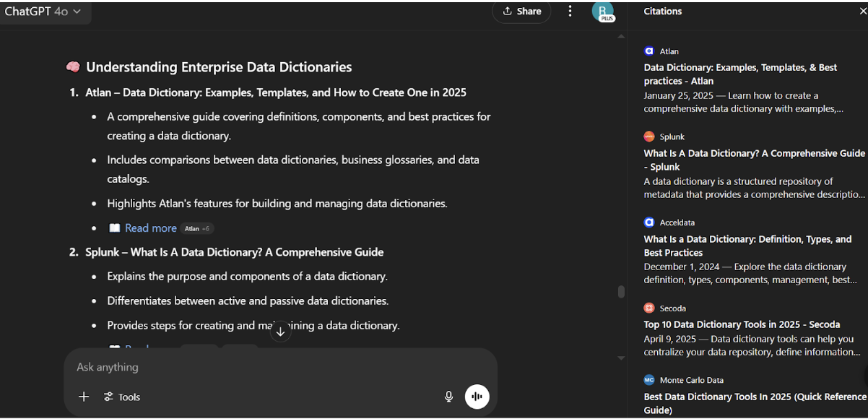Click the Citations panel title
Image resolution: width=868 pixels, height=419 pixels.
tap(663, 11)
